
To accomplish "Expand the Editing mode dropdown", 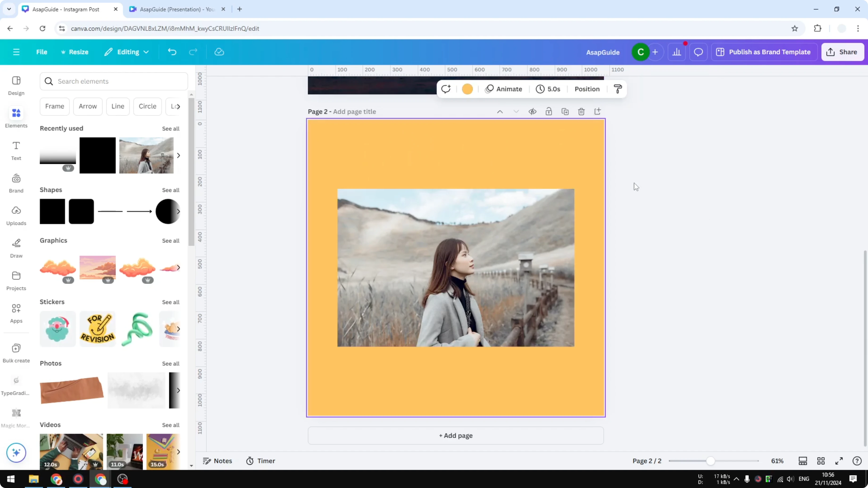I will [x=127, y=52].
